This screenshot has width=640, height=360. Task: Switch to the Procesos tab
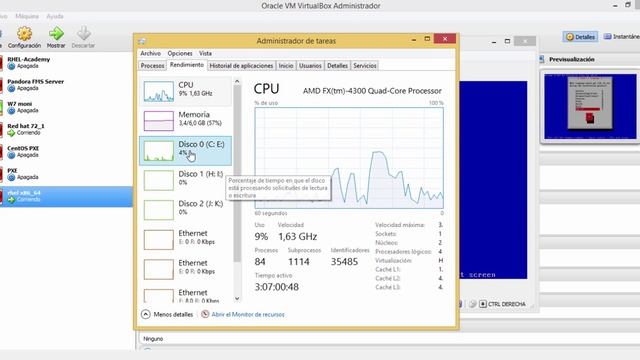click(x=152, y=66)
